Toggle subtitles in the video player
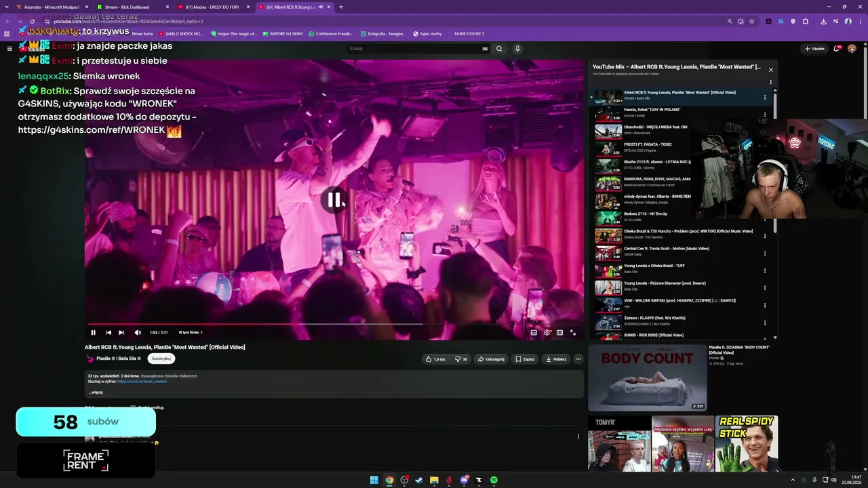Image resolution: width=868 pixels, height=488 pixels. [x=534, y=333]
